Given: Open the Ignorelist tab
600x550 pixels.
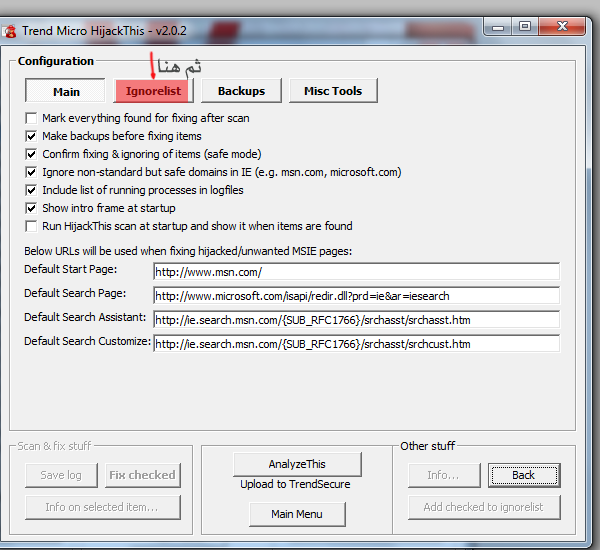Looking at the screenshot, I should coord(153,91).
